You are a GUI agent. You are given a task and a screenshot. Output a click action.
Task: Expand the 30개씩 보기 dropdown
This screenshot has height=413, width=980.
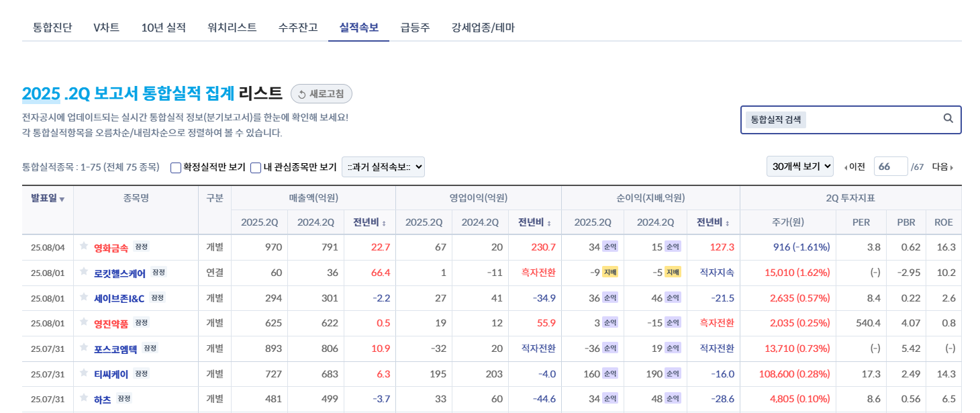pos(799,167)
